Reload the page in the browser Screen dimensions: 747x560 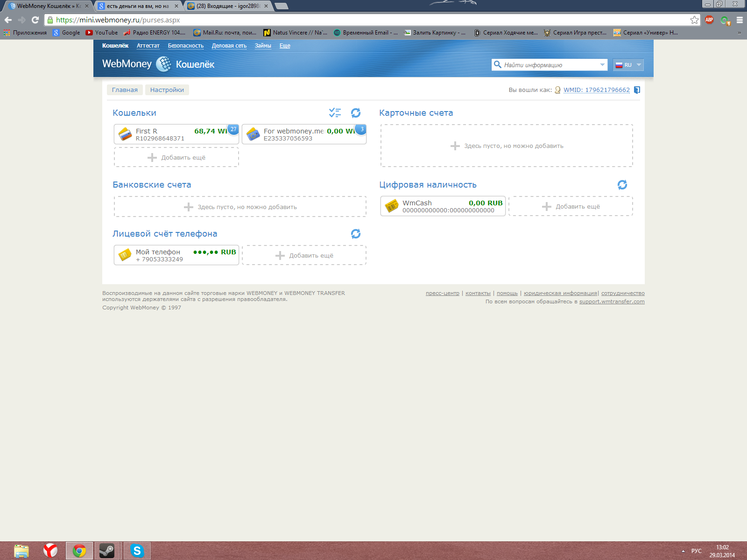pyautogui.click(x=35, y=20)
